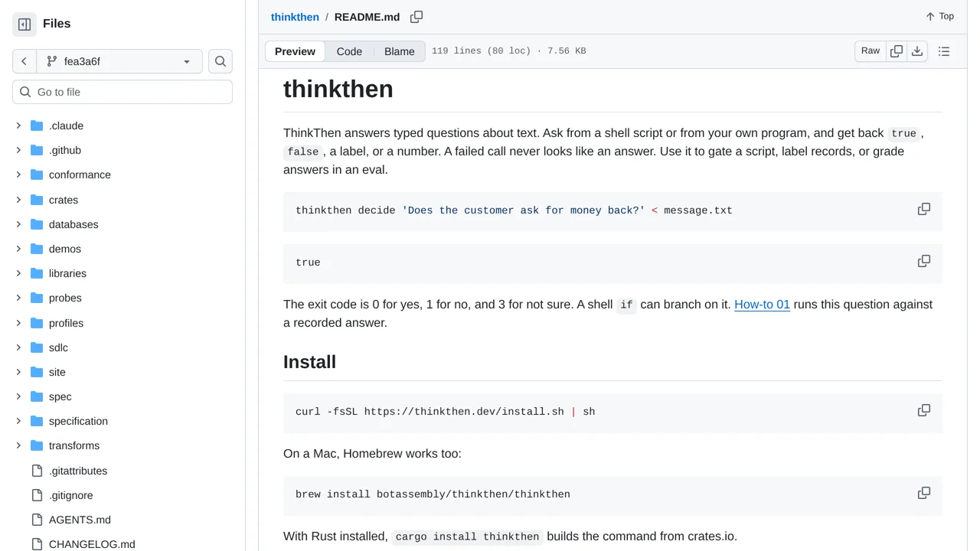Copy the README.md file path

(x=416, y=17)
